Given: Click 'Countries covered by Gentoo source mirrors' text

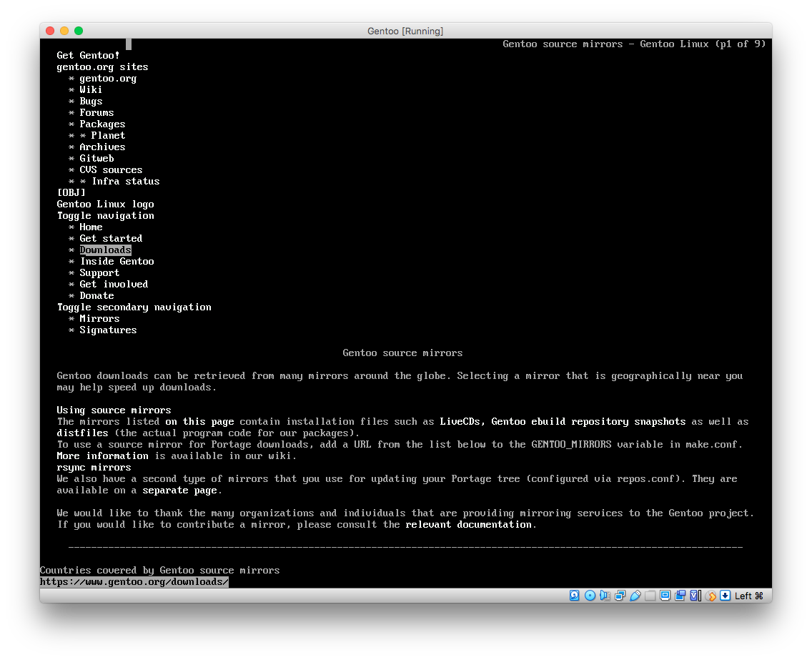Looking at the screenshot, I should point(159,570).
